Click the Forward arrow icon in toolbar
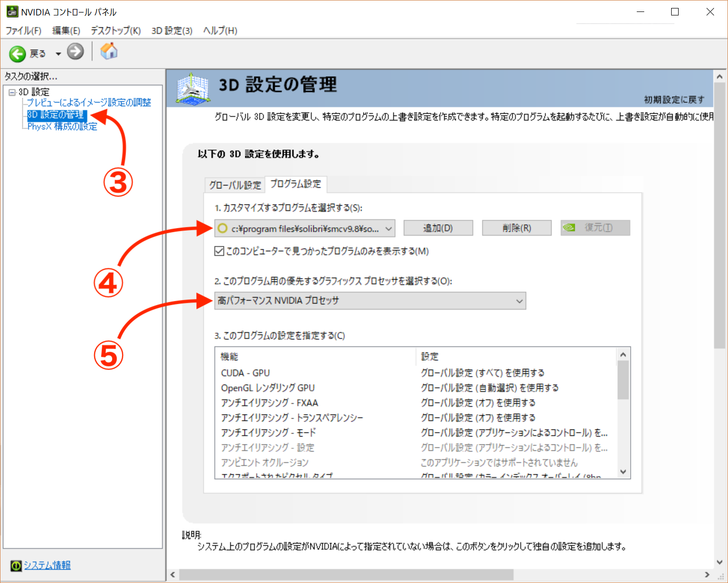Screen dimensions: 728x583 (x=75, y=51)
